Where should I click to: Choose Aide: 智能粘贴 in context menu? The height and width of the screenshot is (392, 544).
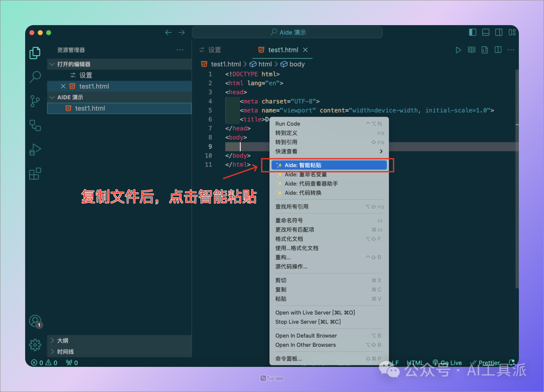click(x=329, y=166)
